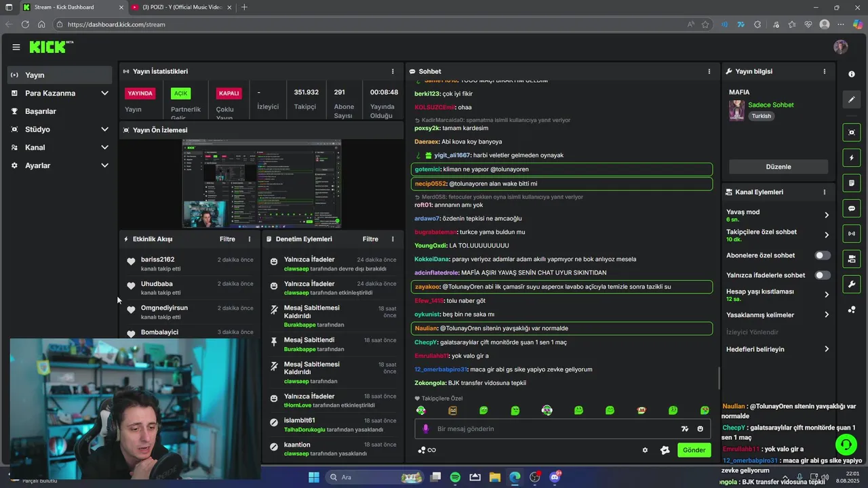Open Yayın İstatistikleri three-dot options
868x488 pixels.
pyautogui.click(x=393, y=71)
